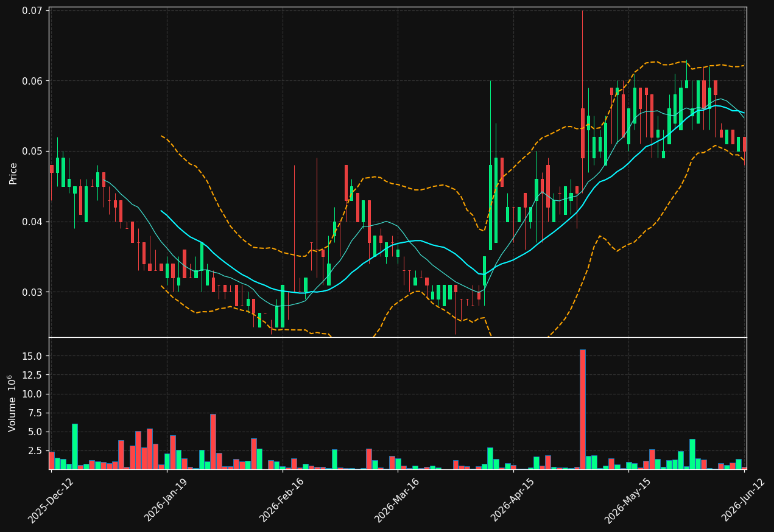Click the Volume 10⁶ axis title
The height and width of the screenshot is (532, 774).
(12, 403)
